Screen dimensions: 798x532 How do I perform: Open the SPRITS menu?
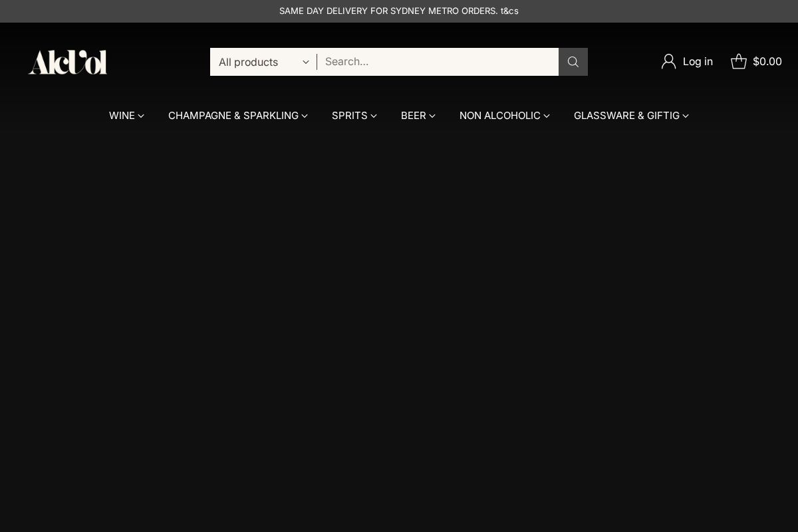point(349,116)
